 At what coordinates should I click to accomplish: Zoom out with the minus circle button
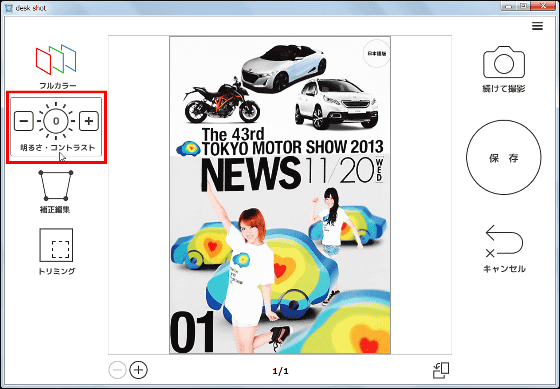click(117, 370)
